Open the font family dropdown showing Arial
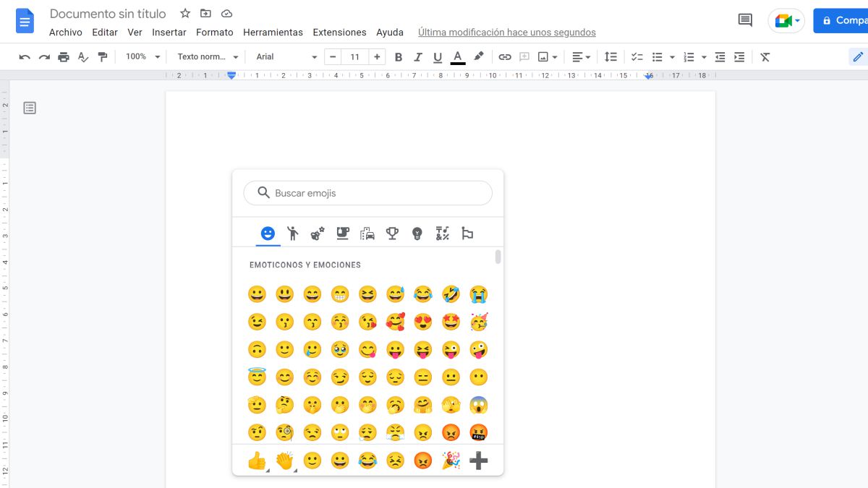Image resolution: width=868 pixels, height=488 pixels. click(285, 56)
